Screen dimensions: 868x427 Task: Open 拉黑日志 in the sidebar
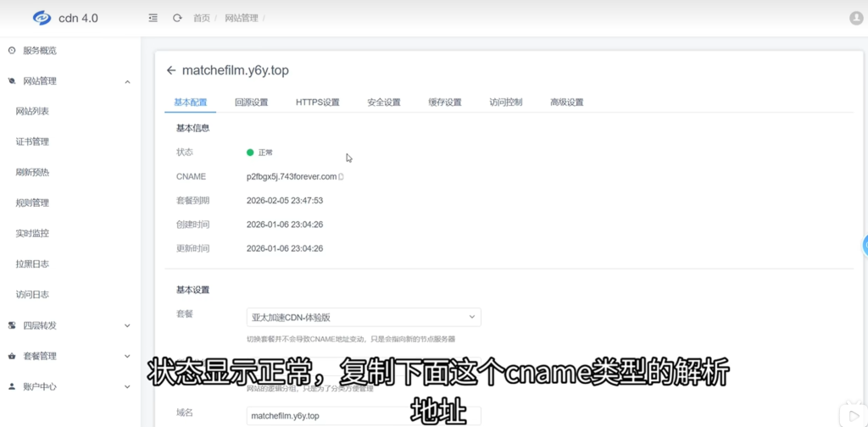(x=33, y=264)
